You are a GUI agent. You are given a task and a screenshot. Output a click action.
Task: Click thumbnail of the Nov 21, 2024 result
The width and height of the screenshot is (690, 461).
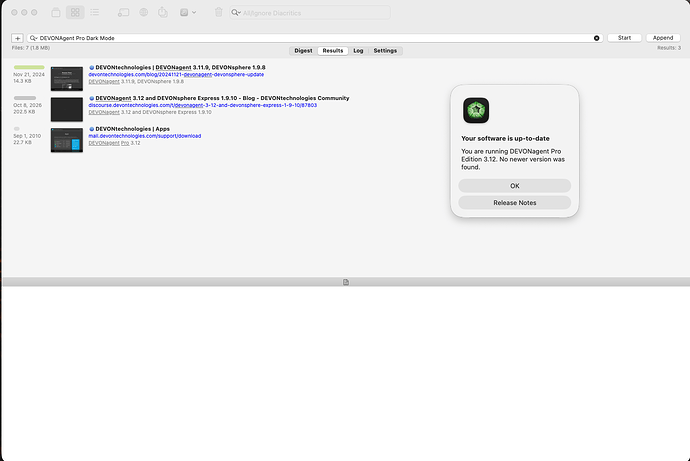click(x=67, y=79)
